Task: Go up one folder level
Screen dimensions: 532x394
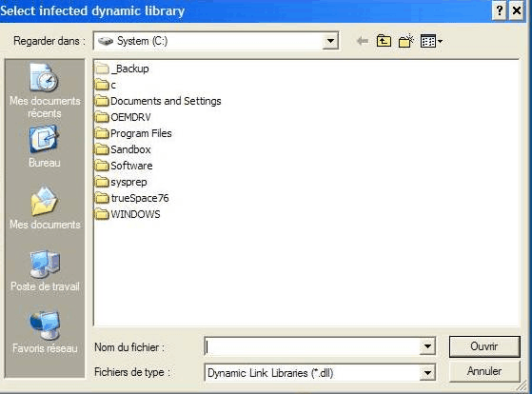Action: (384, 41)
